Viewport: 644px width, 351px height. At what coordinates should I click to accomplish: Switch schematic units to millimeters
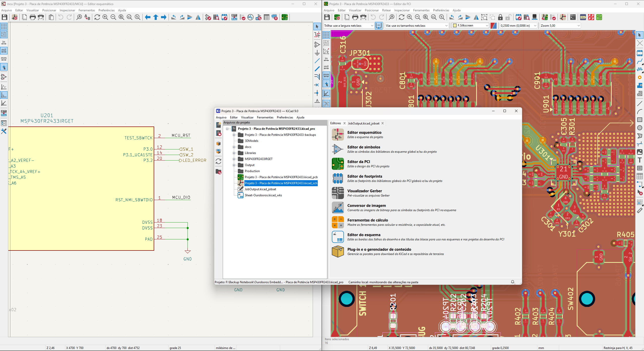pos(4,58)
